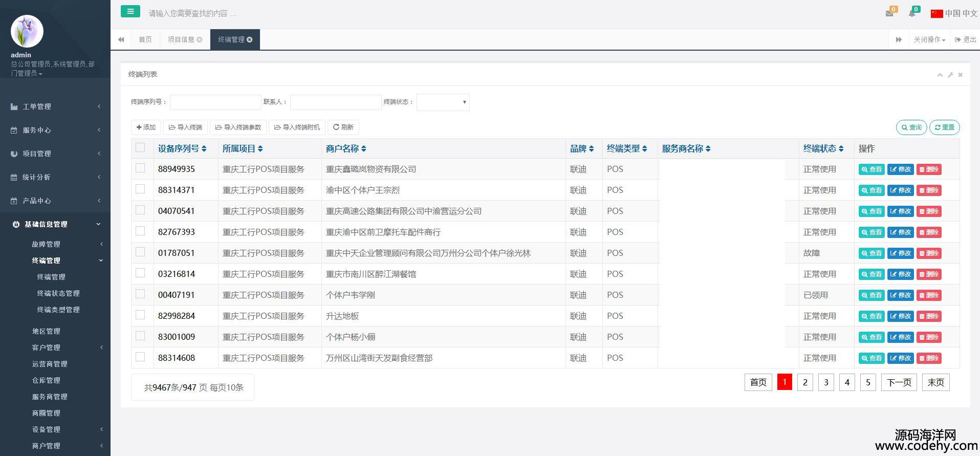Tick the select-all checkbox in table header
980x456 pixels.
pyautogui.click(x=140, y=148)
